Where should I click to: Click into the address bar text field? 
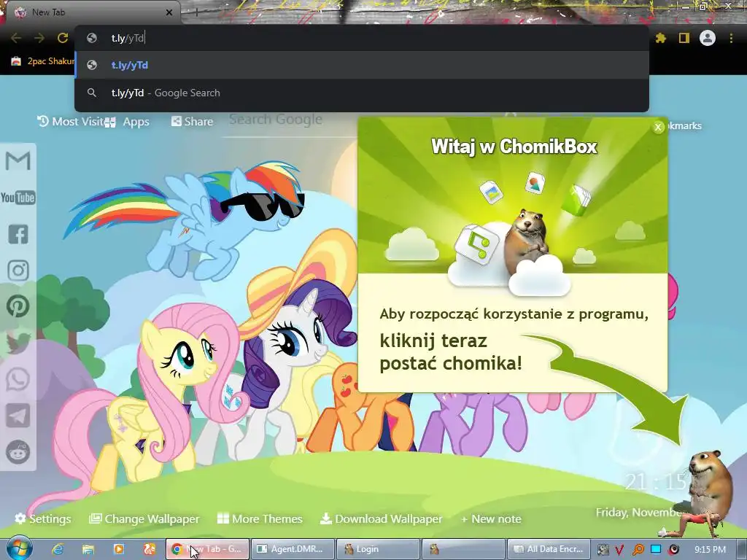point(362,38)
